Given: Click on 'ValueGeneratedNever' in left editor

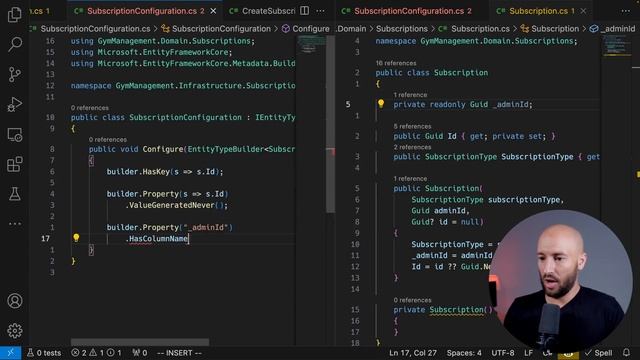Looking at the screenshot, I should [171, 205].
